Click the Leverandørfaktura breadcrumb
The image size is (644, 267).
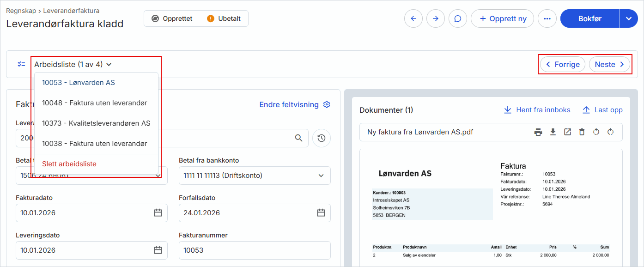coord(71,11)
